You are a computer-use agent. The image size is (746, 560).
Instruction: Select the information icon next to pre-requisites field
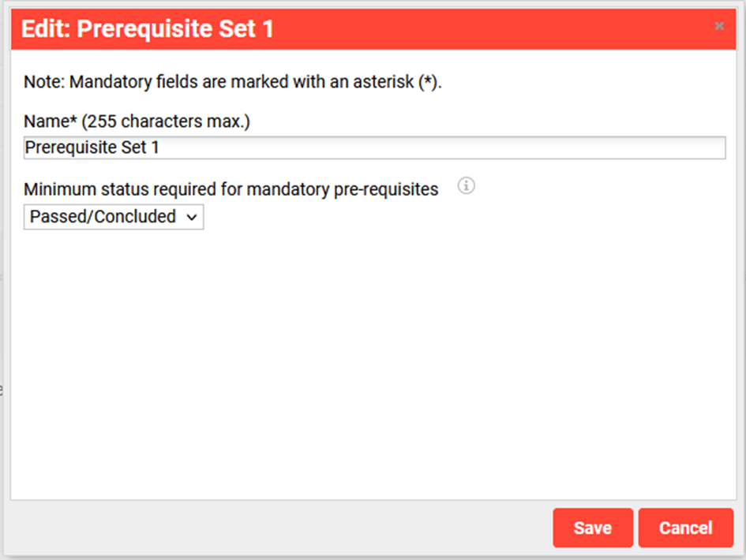(x=466, y=186)
